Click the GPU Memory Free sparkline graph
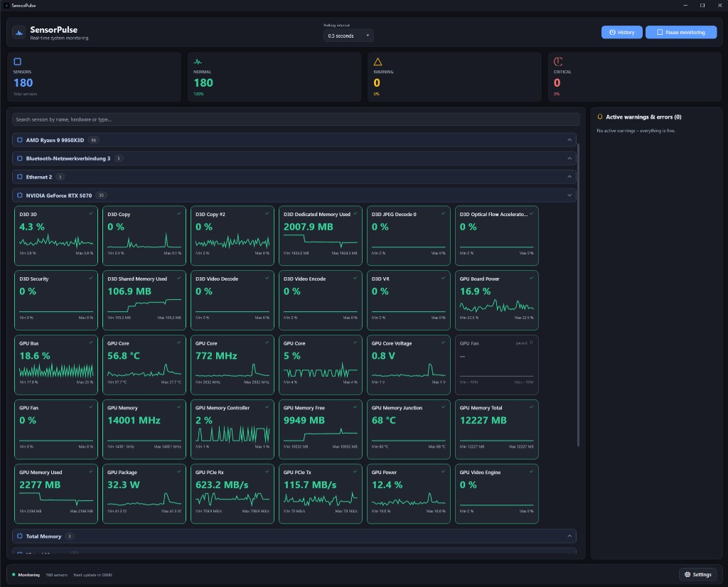The image size is (728, 587). tap(321, 435)
